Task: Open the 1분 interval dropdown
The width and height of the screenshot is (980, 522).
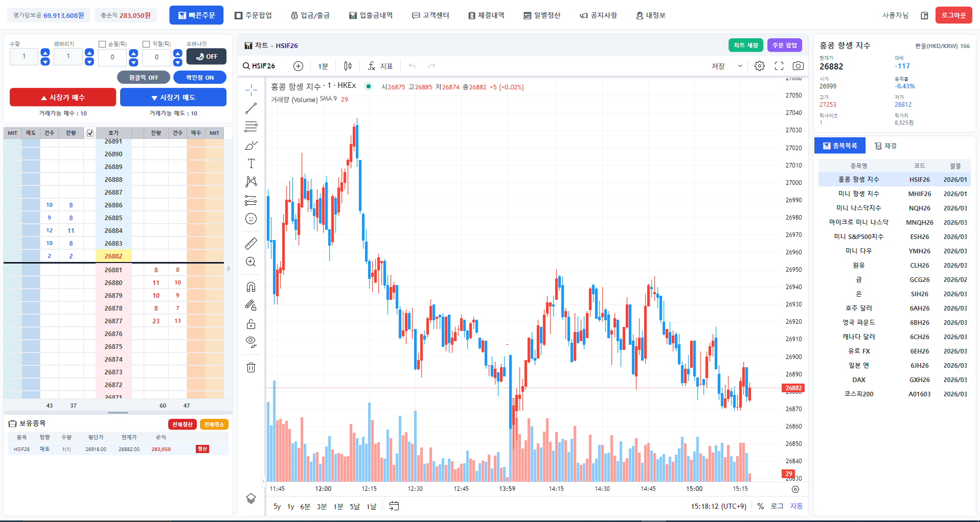Action: point(323,66)
